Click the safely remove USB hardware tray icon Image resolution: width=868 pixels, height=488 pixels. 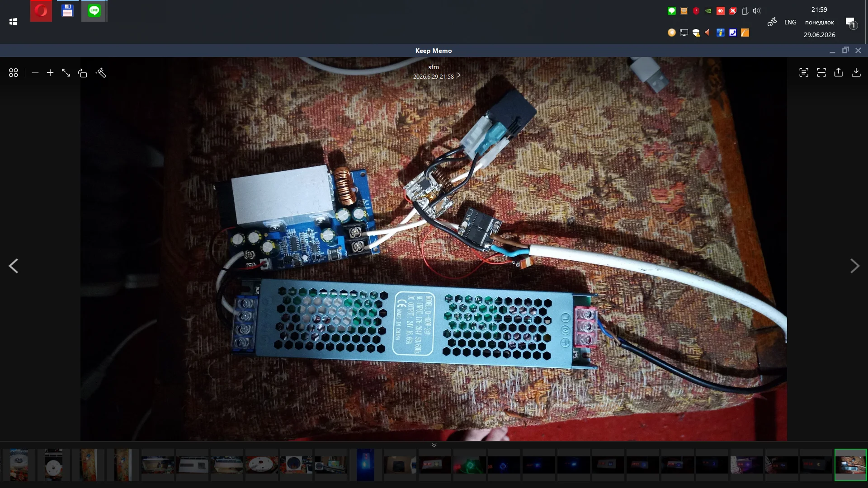pos(745,11)
